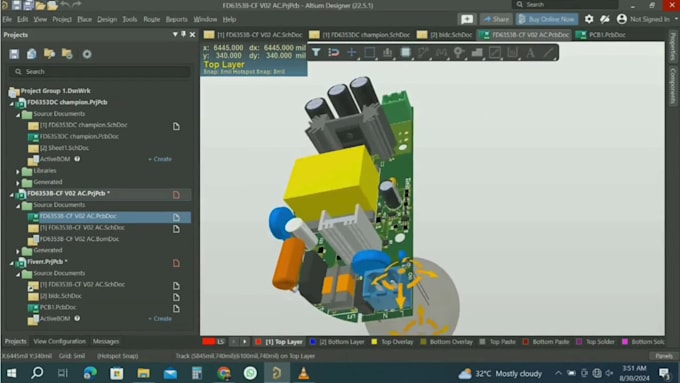Click the place component chip icon
This screenshot has height=383, width=680.
(405, 52)
